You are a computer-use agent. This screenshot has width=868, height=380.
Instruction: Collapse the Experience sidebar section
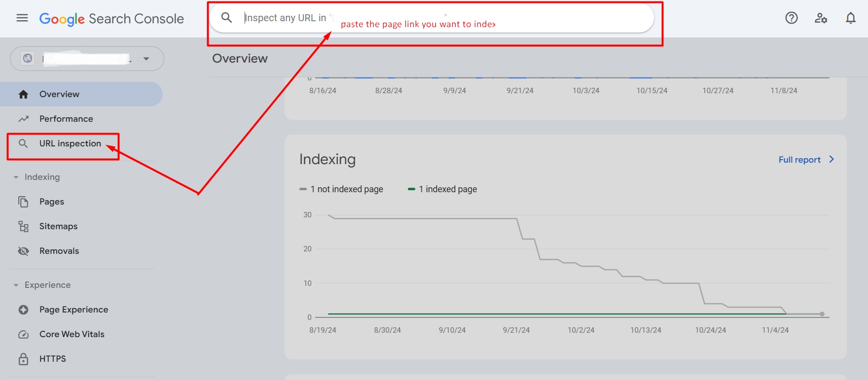coord(16,285)
